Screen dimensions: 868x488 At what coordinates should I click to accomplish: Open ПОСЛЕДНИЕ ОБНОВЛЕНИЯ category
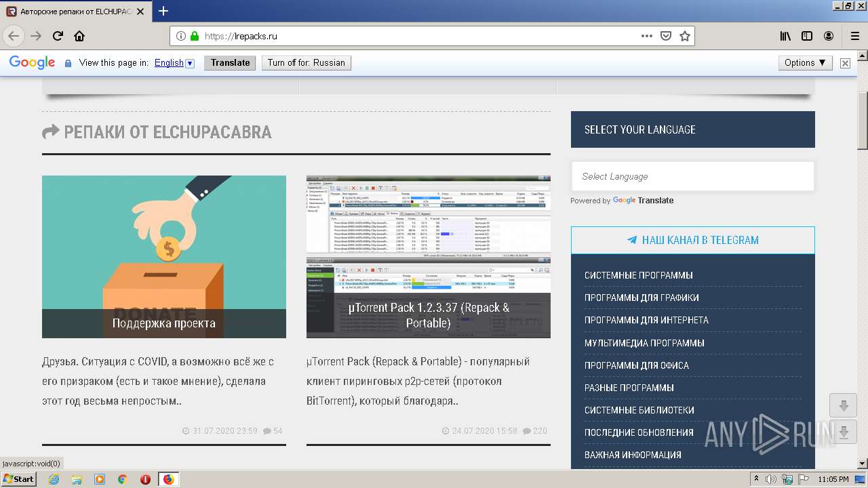[x=639, y=432]
